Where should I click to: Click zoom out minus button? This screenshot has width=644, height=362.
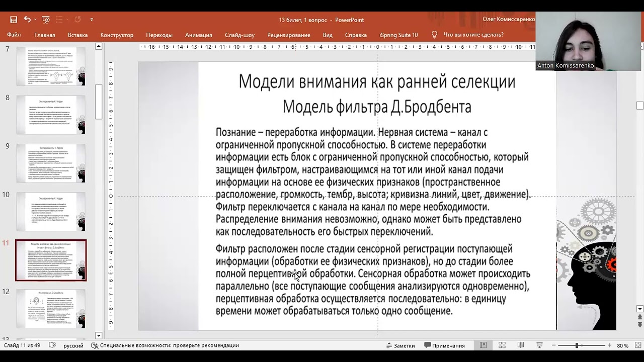point(554,345)
